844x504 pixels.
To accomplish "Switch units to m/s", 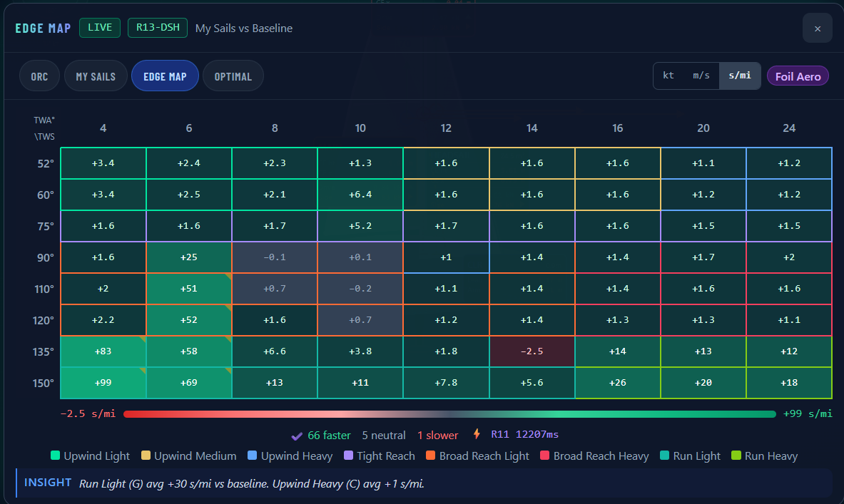I will [701, 76].
